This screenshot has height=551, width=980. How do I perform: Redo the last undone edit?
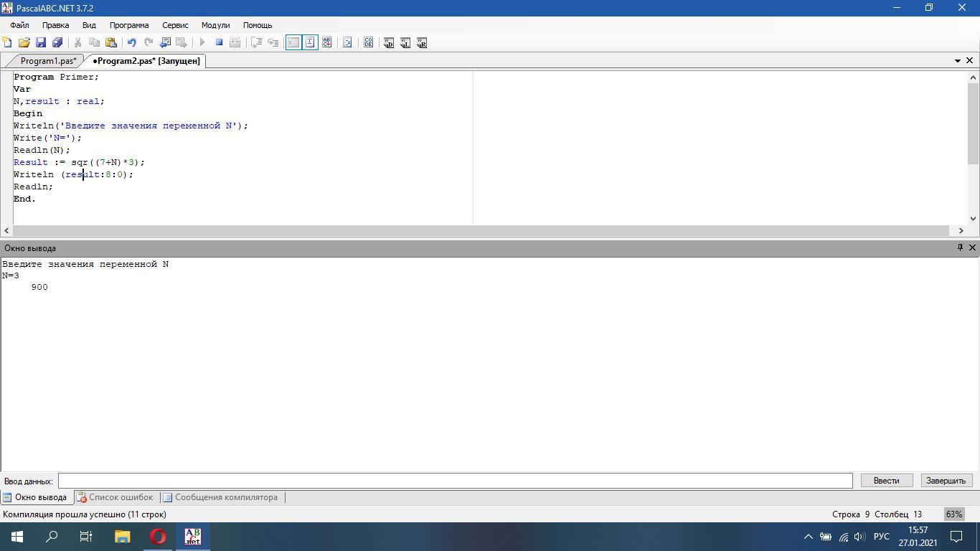click(x=148, y=42)
